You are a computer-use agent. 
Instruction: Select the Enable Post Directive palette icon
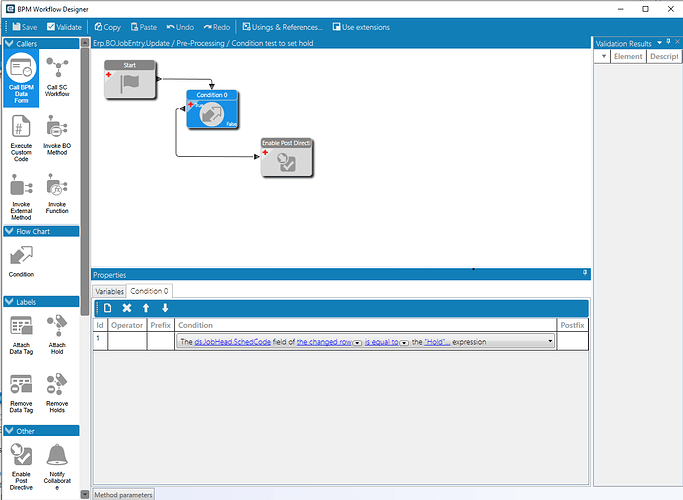(21, 466)
